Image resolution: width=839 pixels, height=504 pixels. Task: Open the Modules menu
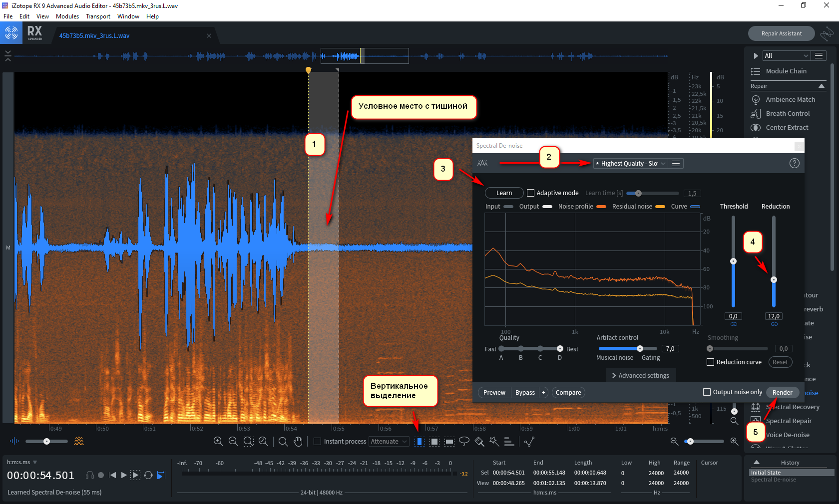tap(67, 16)
